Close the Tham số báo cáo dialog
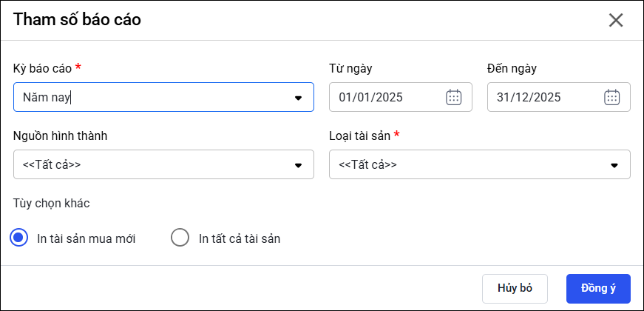 (616, 20)
